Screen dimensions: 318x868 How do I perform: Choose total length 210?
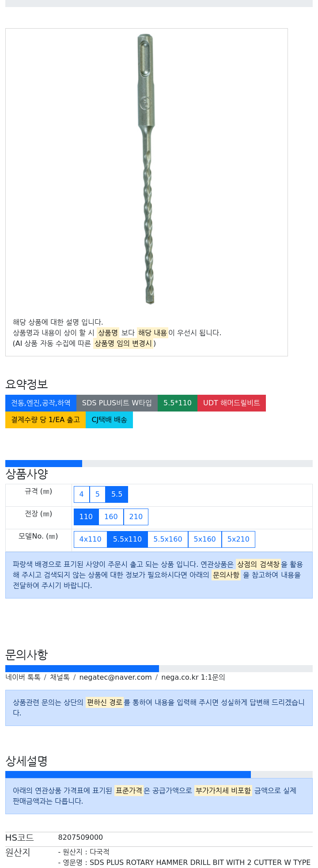coord(136,517)
